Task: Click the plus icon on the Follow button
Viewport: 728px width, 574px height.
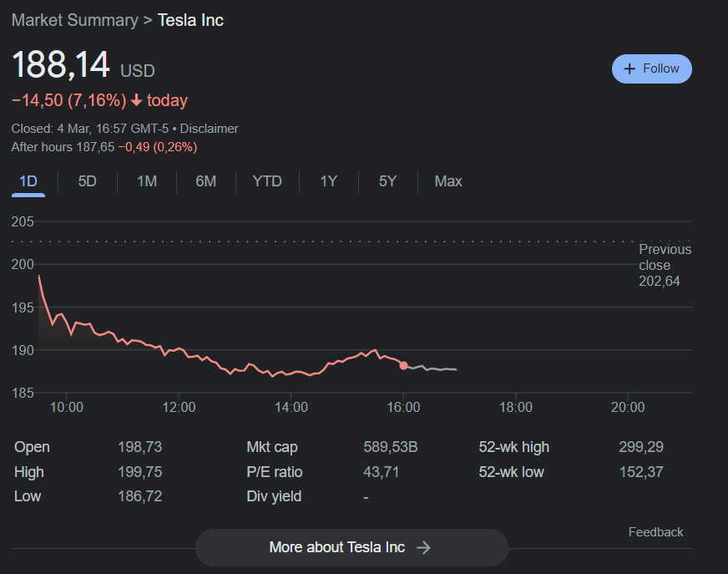Action: (x=630, y=69)
